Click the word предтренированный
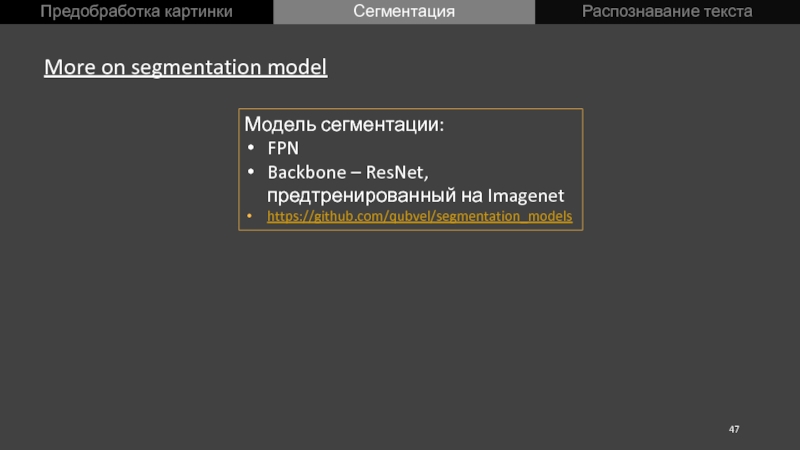 pos(361,196)
